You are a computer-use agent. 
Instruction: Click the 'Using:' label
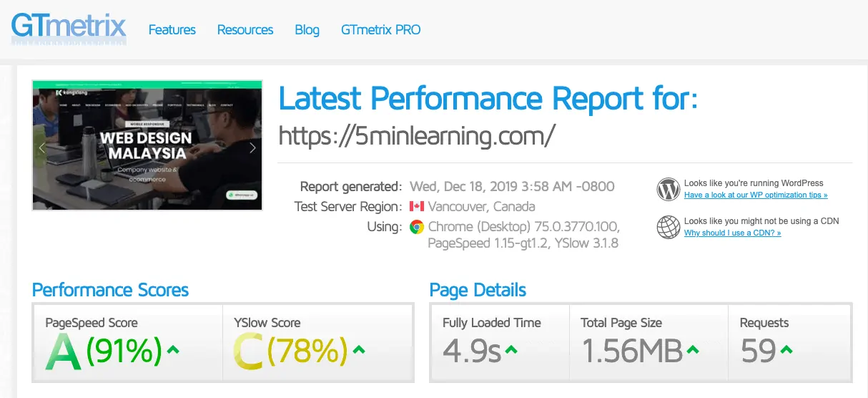pyautogui.click(x=385, y=227)
